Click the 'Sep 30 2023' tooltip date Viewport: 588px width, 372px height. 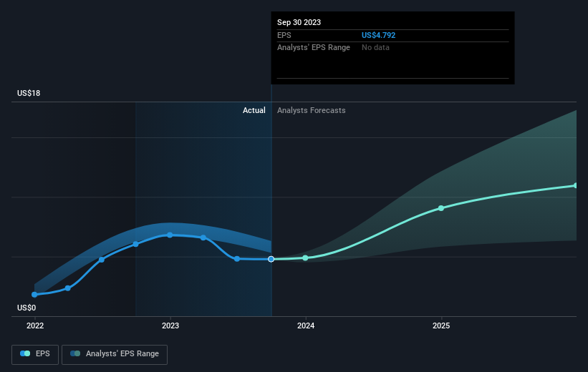pos(299,22)
